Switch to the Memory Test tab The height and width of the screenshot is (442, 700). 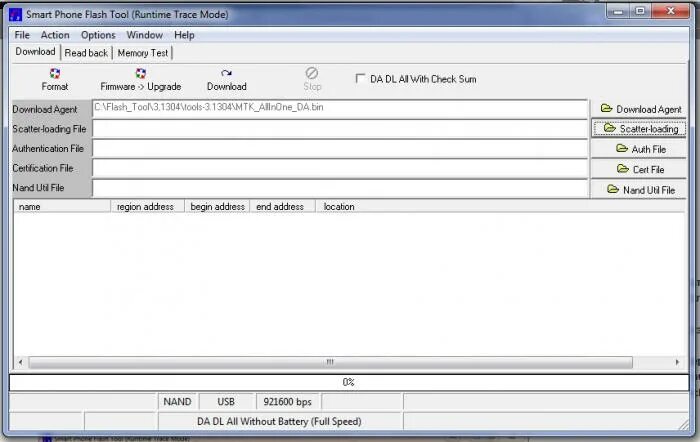click(x=143, y=53)
